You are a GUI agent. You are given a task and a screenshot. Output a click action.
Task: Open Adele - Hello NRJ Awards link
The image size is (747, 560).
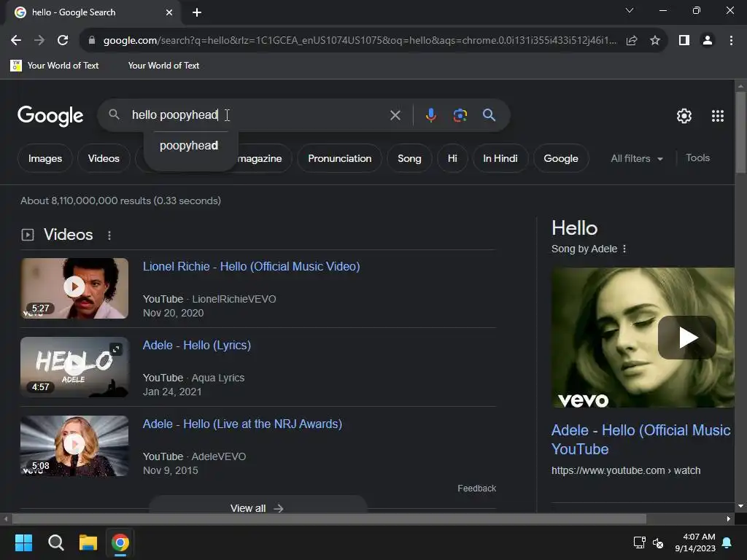[242, 424]
